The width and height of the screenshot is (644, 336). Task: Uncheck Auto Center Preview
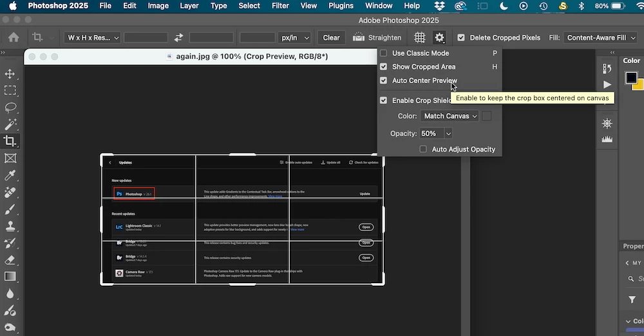tap(383, 81)
